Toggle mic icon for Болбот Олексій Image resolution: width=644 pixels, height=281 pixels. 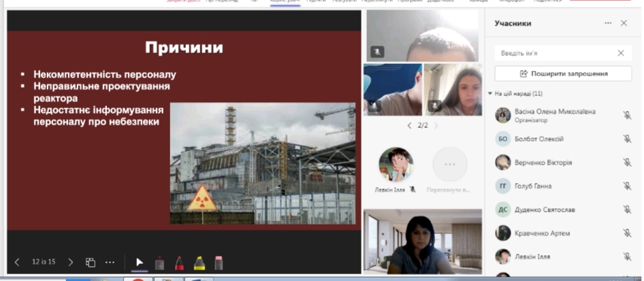pyautogui.click(x=627, y=139)
